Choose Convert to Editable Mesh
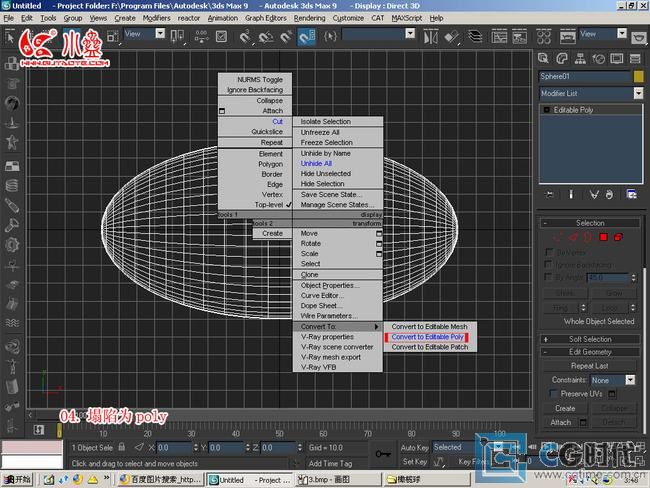The height and width of the screenshot is (488, 650). click(x=429, y=327)
